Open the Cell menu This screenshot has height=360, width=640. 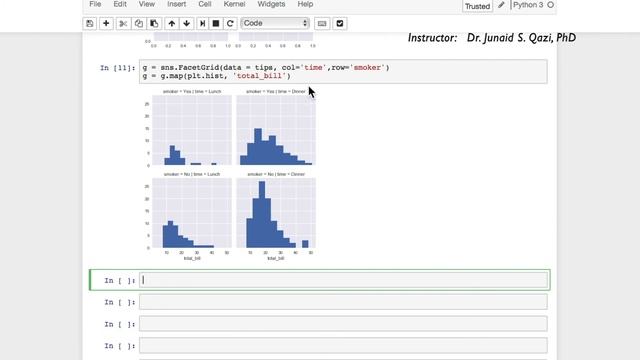205,4
